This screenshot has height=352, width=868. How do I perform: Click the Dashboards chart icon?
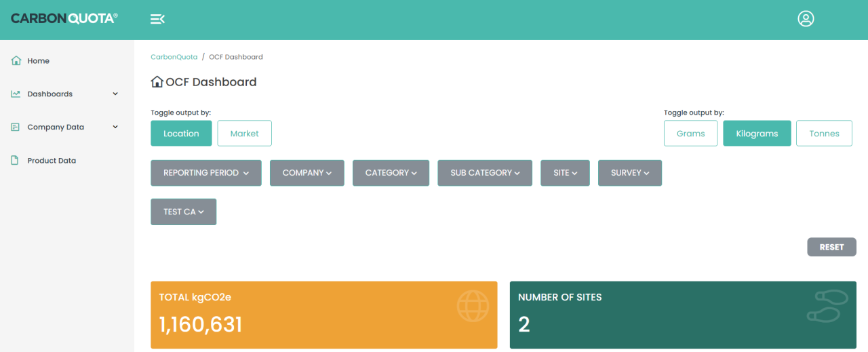click(x=16, y=94)
